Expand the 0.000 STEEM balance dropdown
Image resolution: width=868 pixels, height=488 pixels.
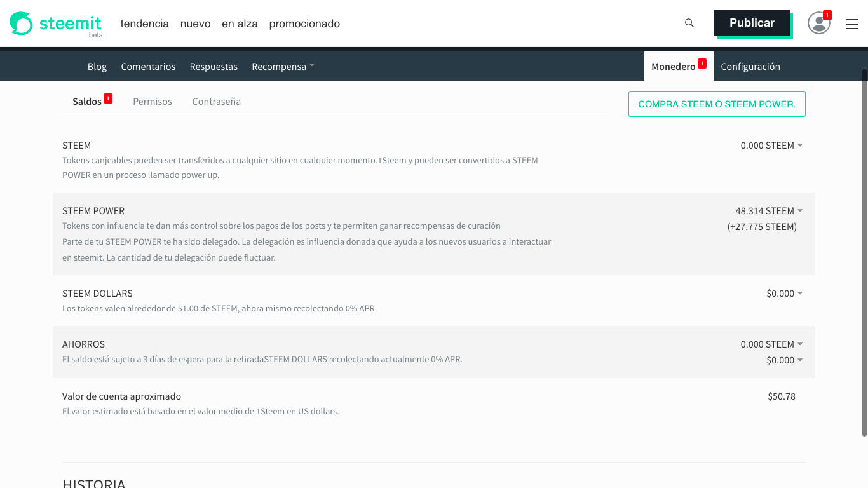point(771,146)
